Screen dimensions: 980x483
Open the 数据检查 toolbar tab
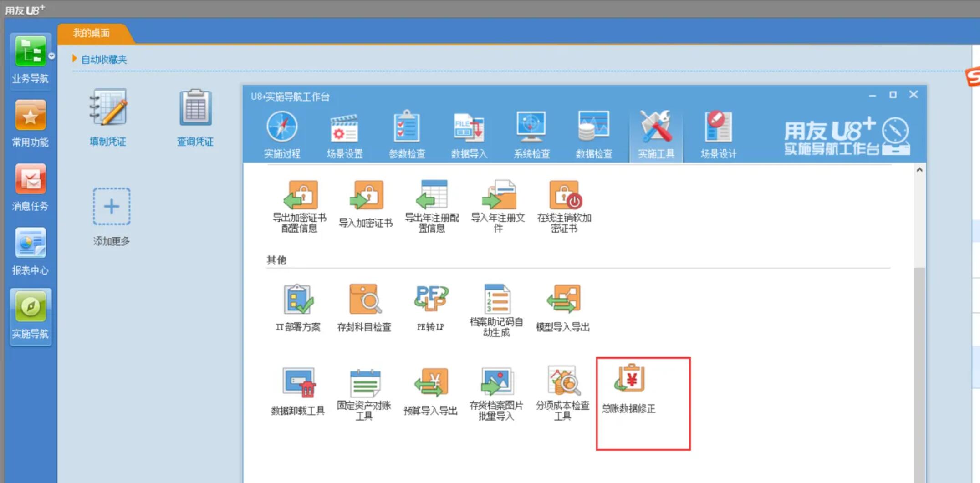(594, 135)
